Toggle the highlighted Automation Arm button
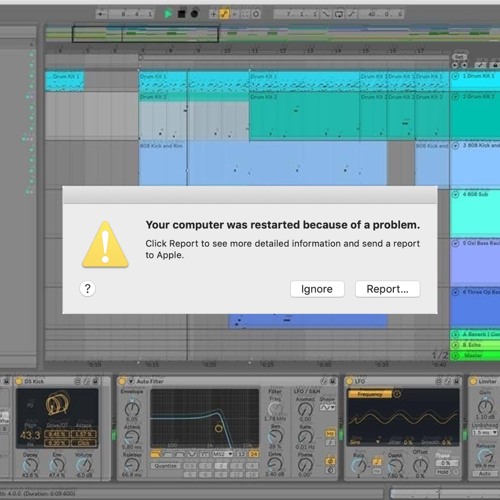The width and height of the screenshot is (500, 500). 224,14
